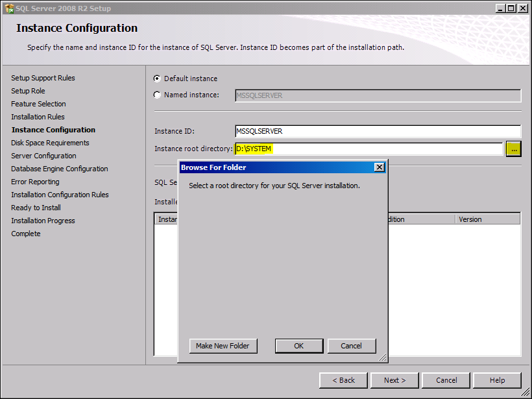Click Make New Folder button
The width and height of the screenshot is (532, 399).
(223, 346)
